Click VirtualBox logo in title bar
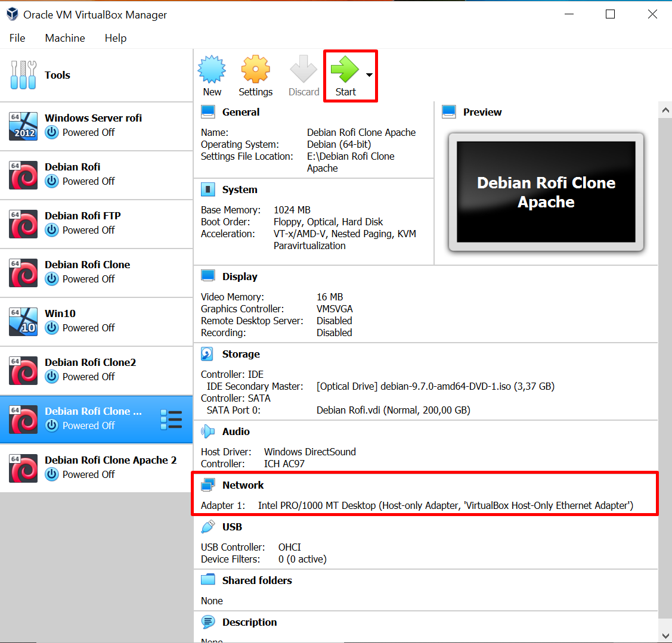Image resolution: width=672 pixels, height=643 pixels. click(x=13, y=14)
